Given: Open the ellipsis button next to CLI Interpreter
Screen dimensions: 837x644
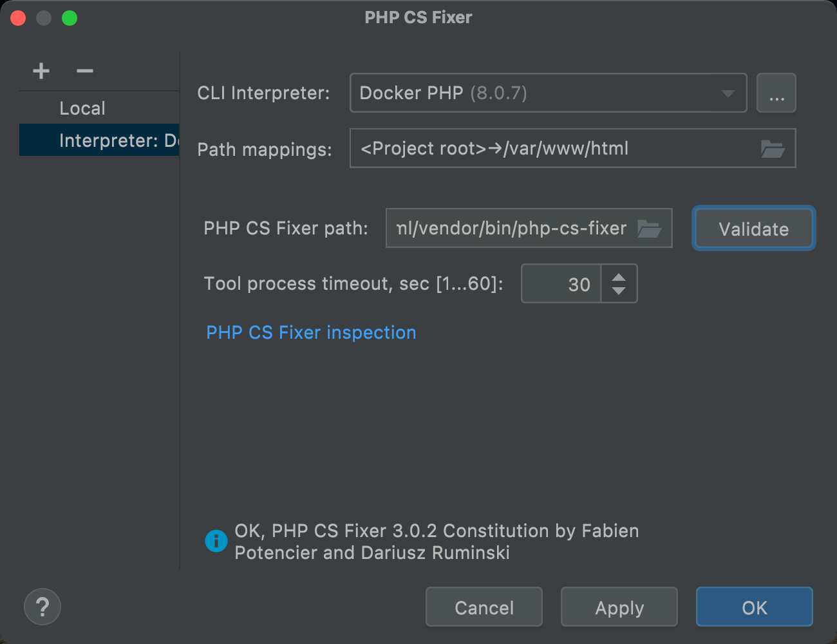Looking at the screenshot, I should pyautogui.click(x=776, y=93).
